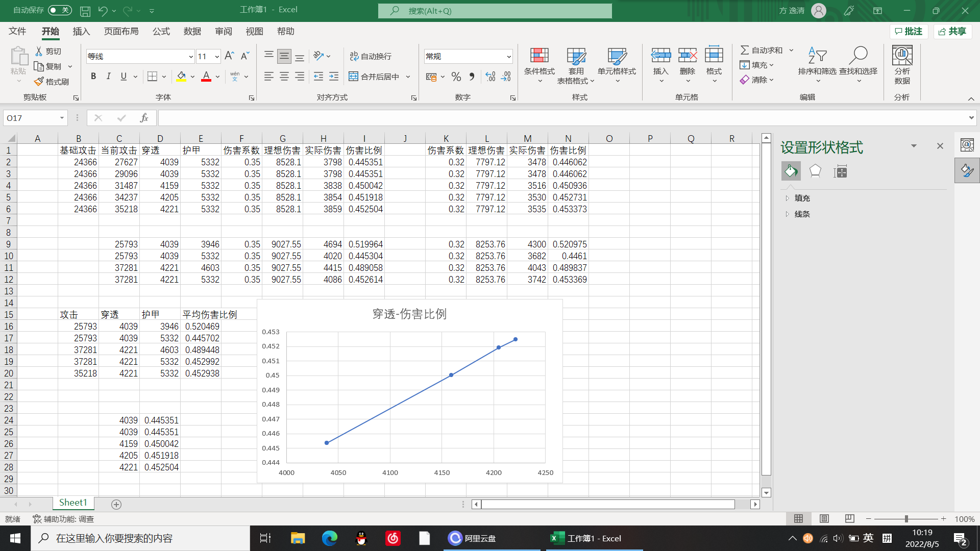Click the Share (共享) button
Viewport: 980px width, 551px height.
[952, 31]
